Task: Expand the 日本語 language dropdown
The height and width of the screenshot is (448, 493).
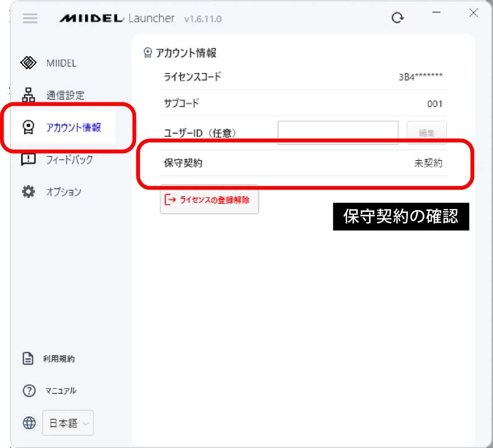Action: click(x=68, y=423)
